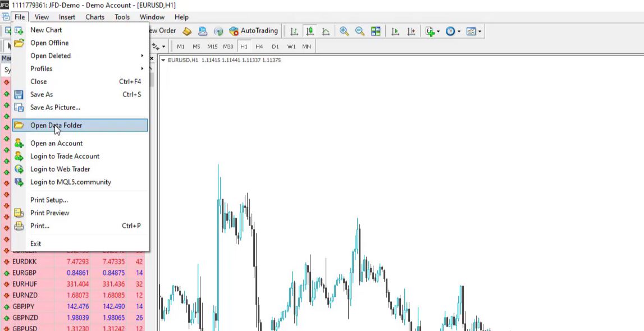
Task: Click Login to Trade Account
Action: 65,157
